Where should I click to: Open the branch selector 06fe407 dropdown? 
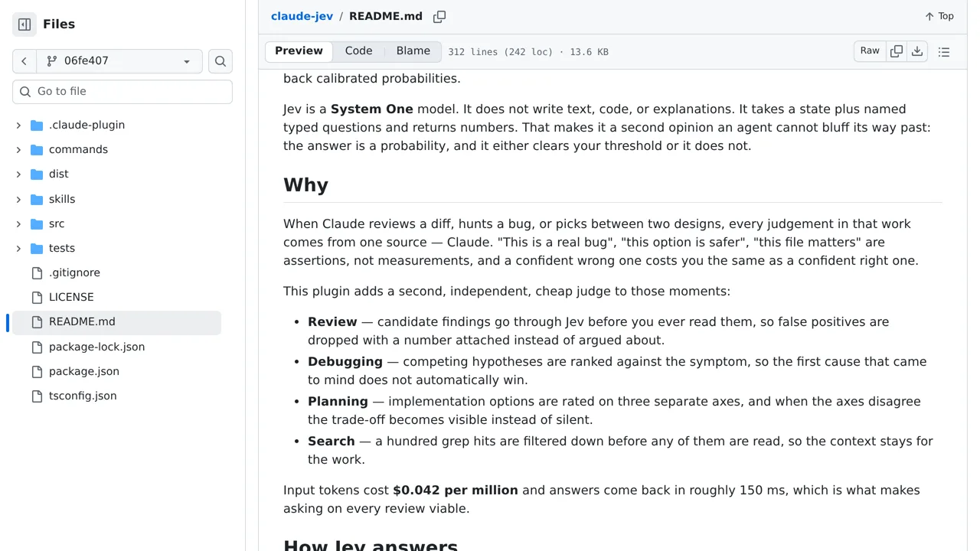tap(119, 61)
